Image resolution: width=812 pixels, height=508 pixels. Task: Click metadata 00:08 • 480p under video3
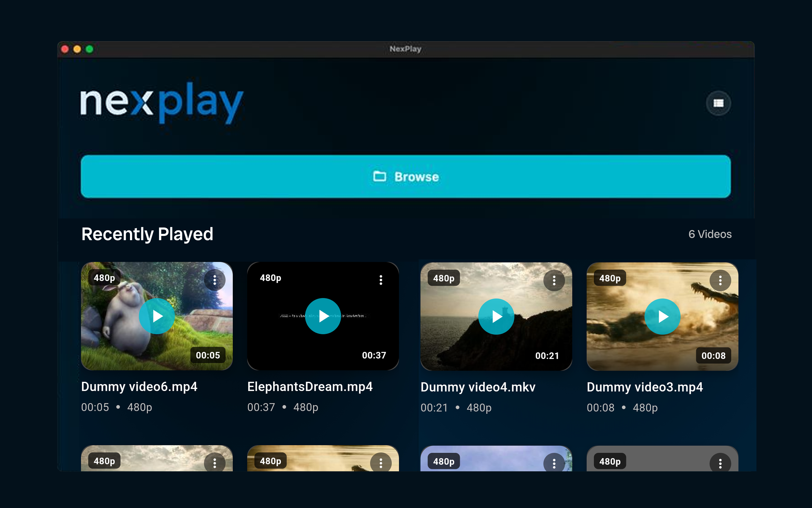[622, 408]
